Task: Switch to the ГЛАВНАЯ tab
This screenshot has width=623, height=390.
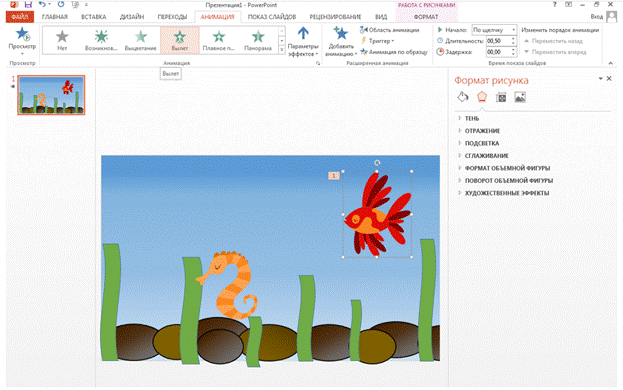Action: coord(55,17)
